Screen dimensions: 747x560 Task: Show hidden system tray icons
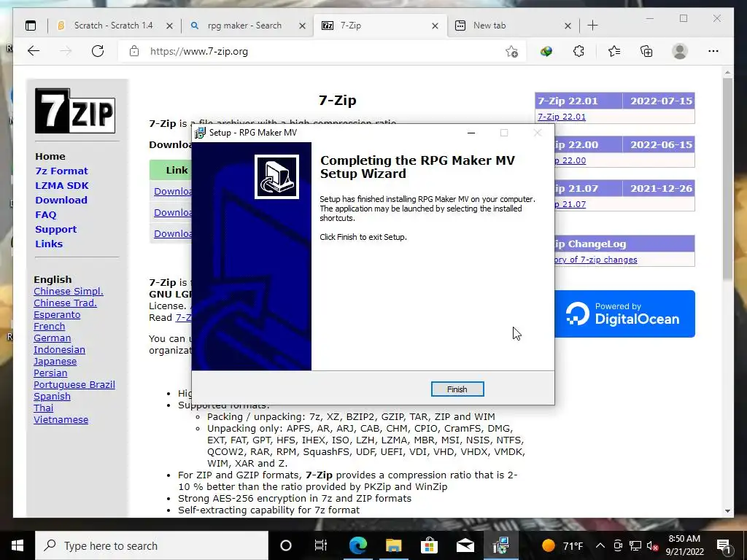click(600, 545)
